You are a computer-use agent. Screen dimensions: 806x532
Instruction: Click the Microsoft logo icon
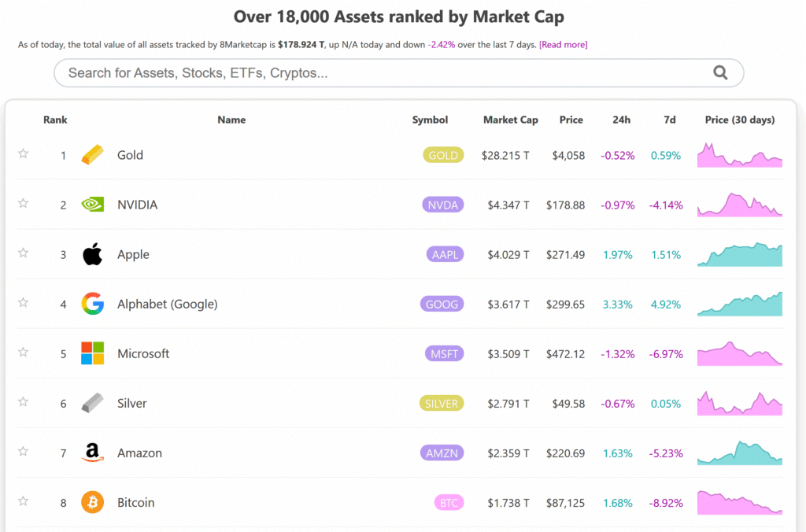[x=92, y=353]
